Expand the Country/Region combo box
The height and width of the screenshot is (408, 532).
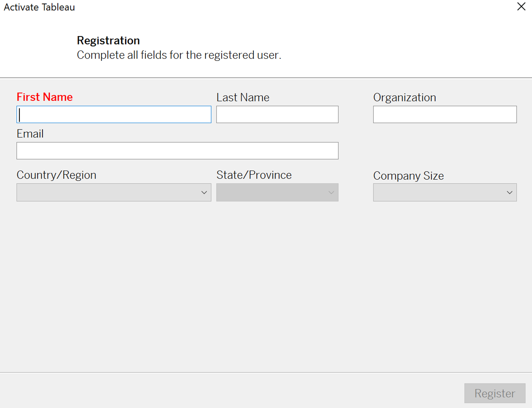(x=114, y=192)
